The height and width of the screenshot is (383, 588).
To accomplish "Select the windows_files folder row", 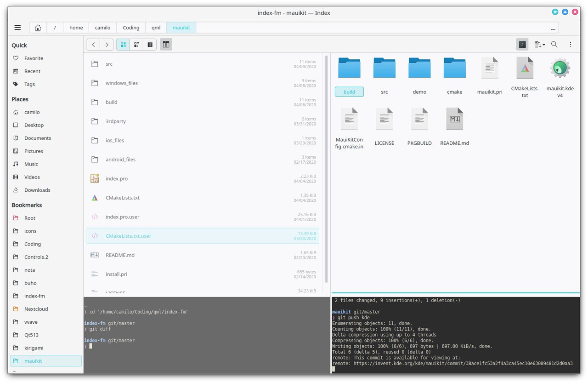I will coord(203,83).
